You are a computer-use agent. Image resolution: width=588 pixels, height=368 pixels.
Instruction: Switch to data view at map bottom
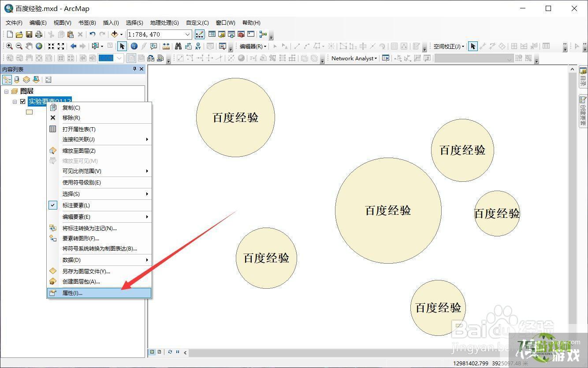point(152,352)
